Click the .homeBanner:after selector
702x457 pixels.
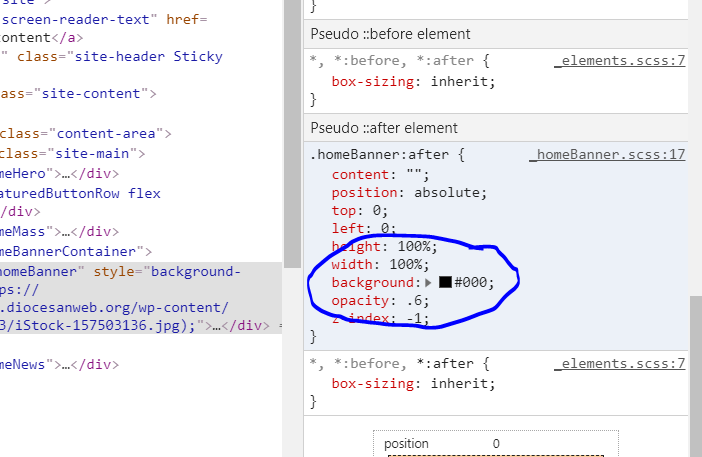click(x=387, y=155)
